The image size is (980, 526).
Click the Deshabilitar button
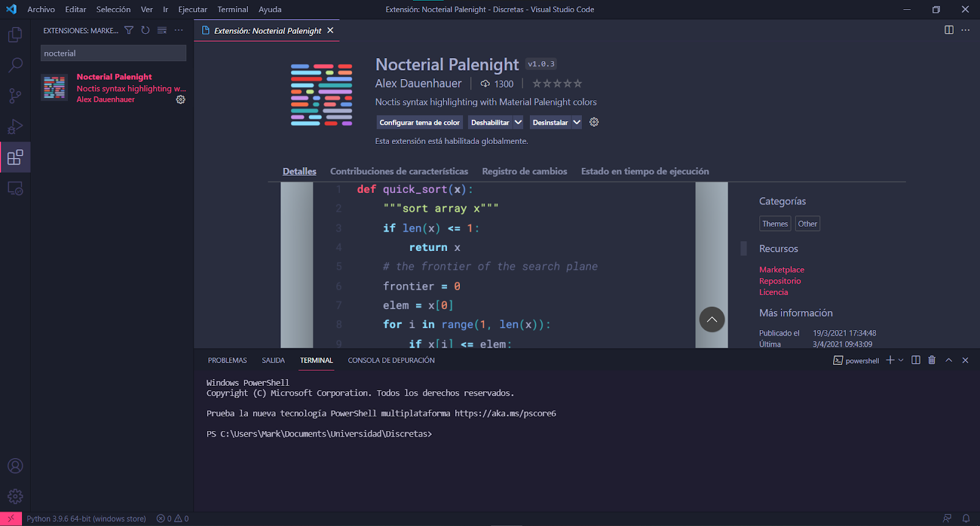click(490, 122)
